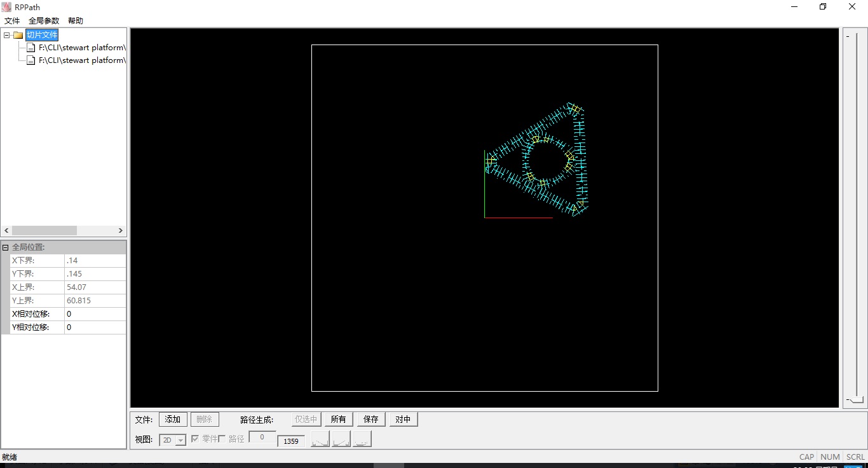Click the 就绪 status bar text
This screenshot has width=868, height=468.
point(10,457)
